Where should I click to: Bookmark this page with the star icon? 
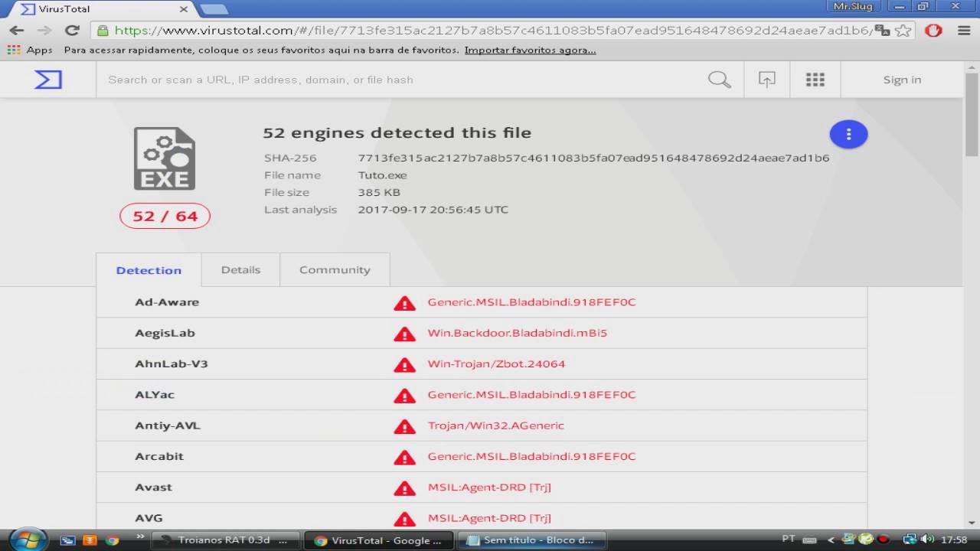[x=903, y=31]
